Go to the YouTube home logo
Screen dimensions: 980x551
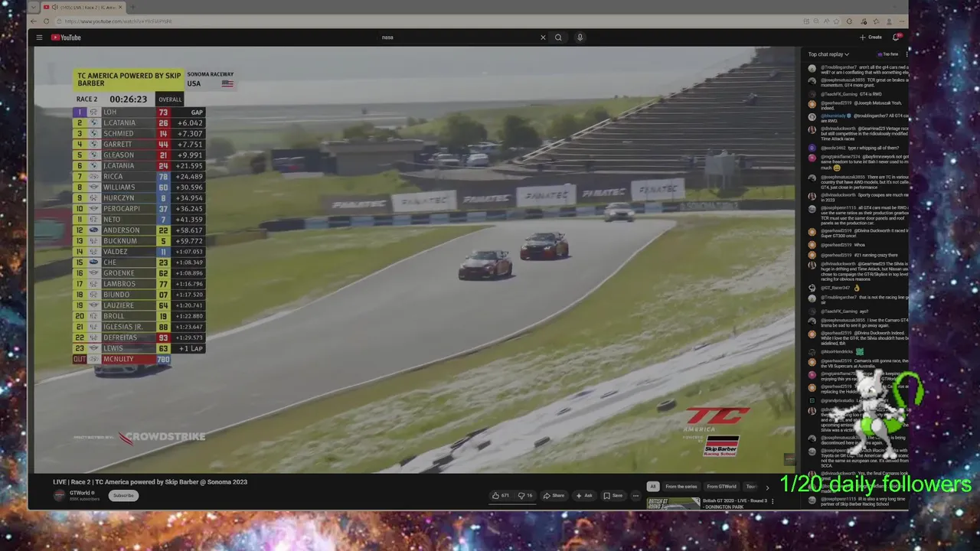pos(66,37)
